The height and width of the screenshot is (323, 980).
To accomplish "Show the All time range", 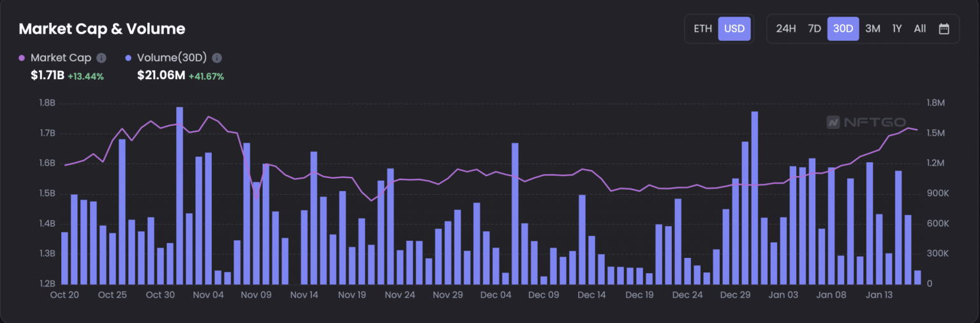I will (x=919, y=29).
